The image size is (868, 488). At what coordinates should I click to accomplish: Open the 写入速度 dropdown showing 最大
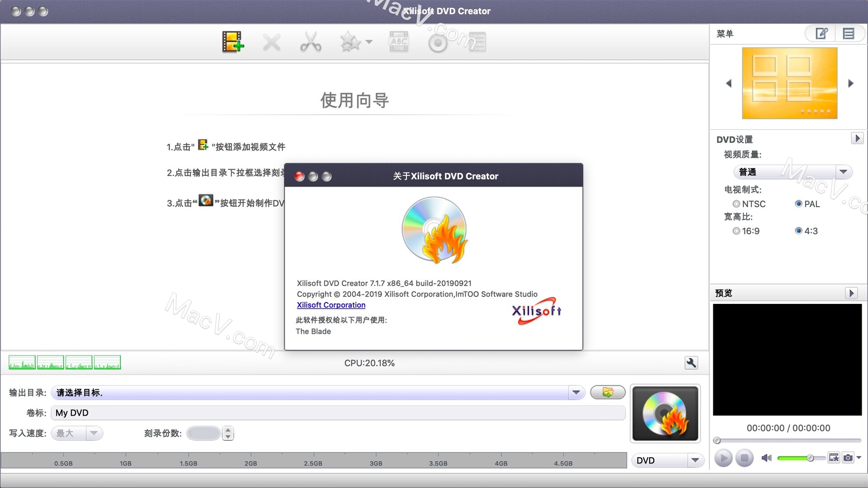(77, 433)
